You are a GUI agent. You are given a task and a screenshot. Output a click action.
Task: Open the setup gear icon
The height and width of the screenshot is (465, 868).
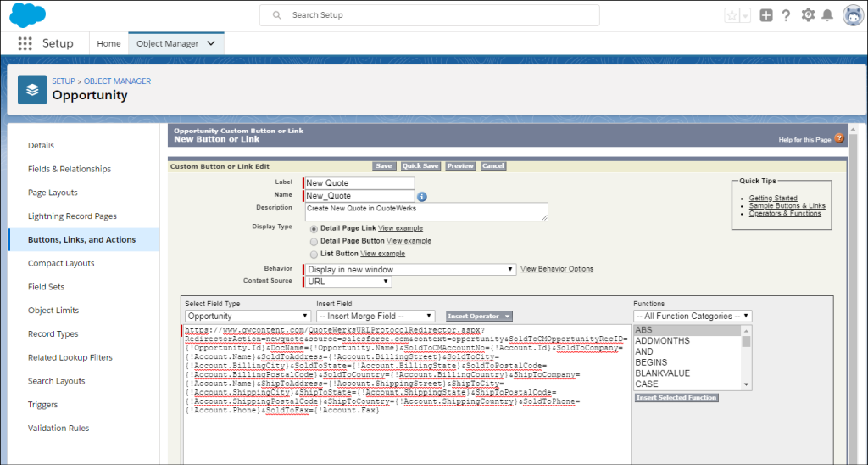[x=807, y=15]
